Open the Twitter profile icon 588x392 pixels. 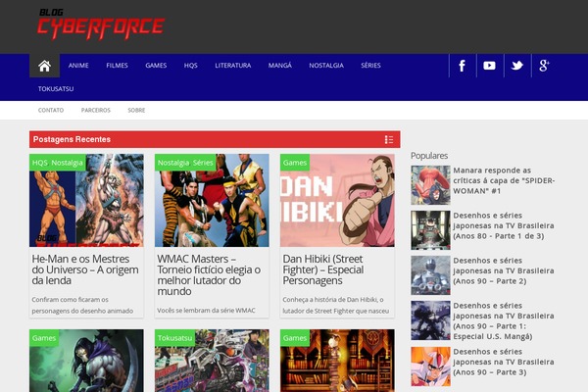[517, 66]
